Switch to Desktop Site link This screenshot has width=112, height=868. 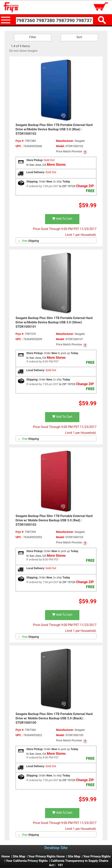[56, 848]
